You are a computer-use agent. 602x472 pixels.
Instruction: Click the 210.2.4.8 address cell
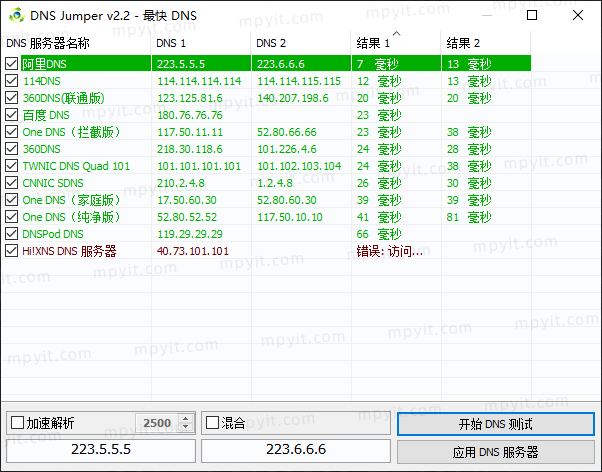(180, 183)
